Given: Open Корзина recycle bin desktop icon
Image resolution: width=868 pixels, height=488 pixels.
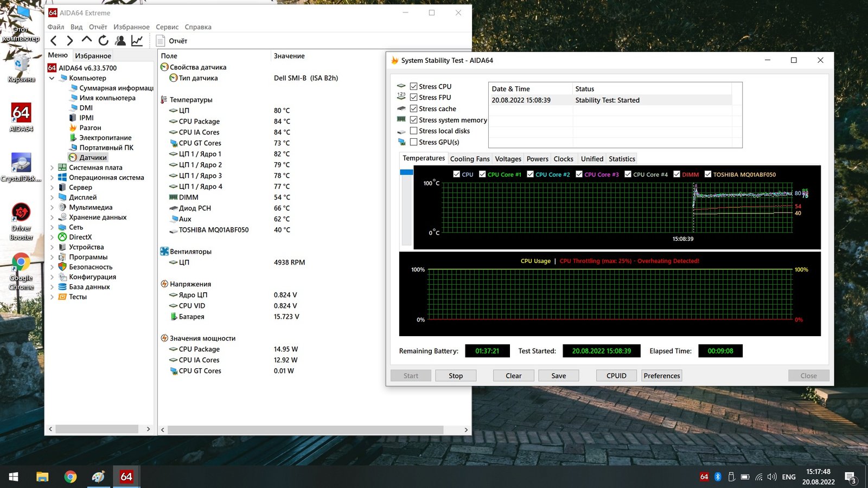Looking at the screenshot, I should (x=21, y=68).
